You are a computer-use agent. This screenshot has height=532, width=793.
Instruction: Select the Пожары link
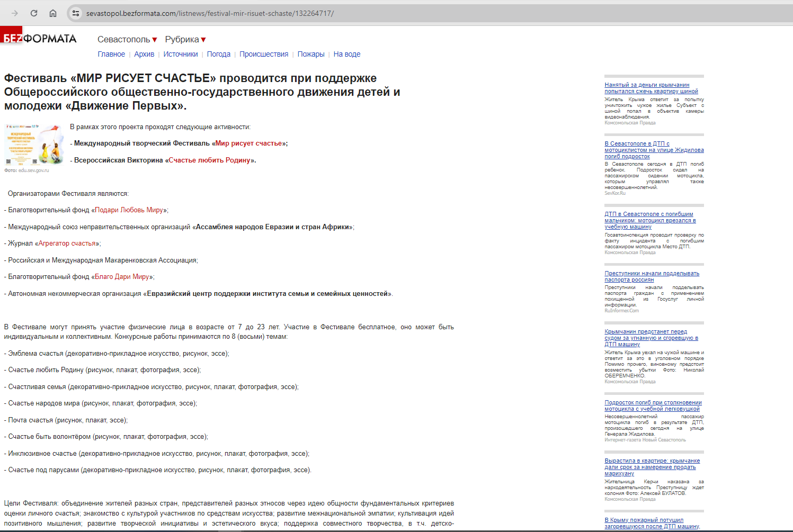[311, 54]
